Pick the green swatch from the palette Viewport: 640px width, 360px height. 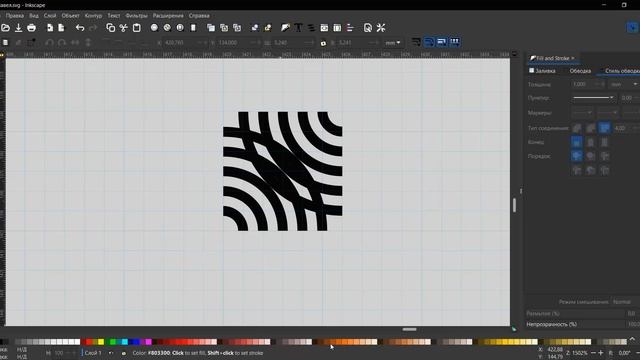(x=113, y=342)
